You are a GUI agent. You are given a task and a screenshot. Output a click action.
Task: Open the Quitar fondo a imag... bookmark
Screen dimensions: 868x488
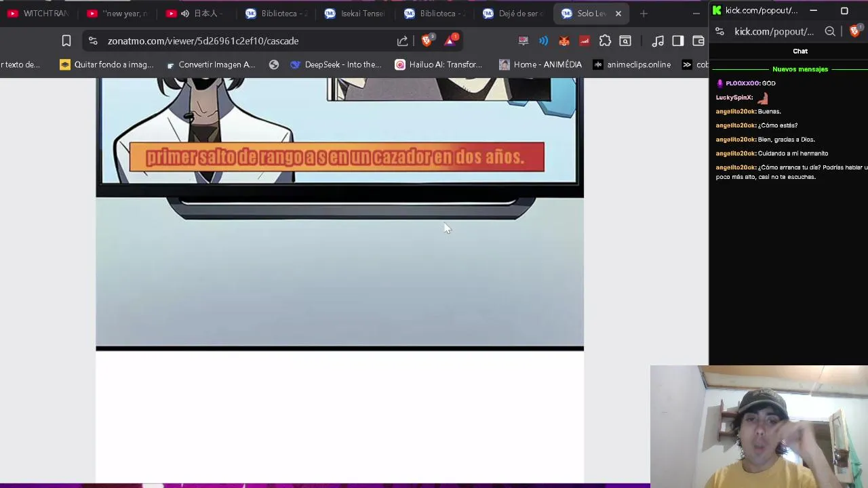(106, 64)
